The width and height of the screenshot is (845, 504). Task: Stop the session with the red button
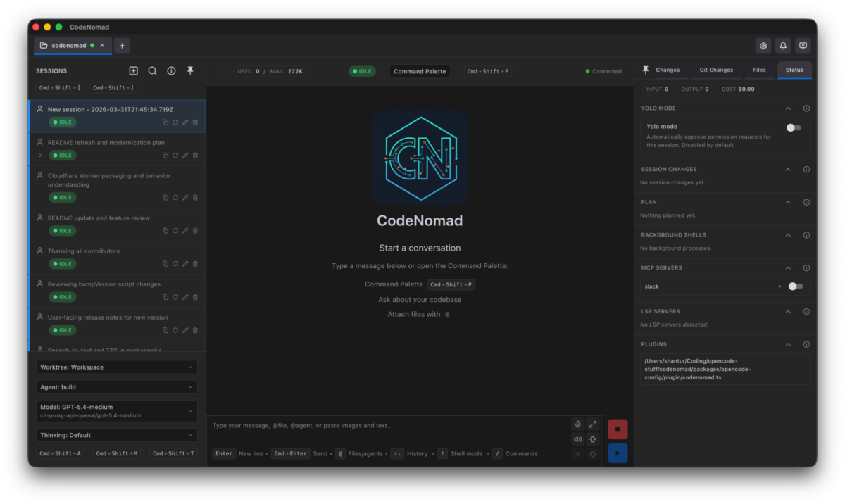tap(618, 429)
